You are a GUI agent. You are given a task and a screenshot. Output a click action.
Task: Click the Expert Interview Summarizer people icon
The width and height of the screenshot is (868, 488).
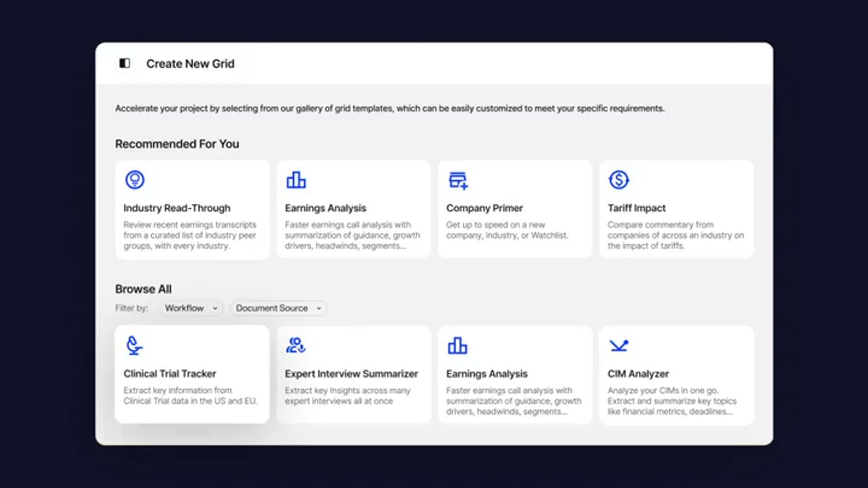click(296, 346)
